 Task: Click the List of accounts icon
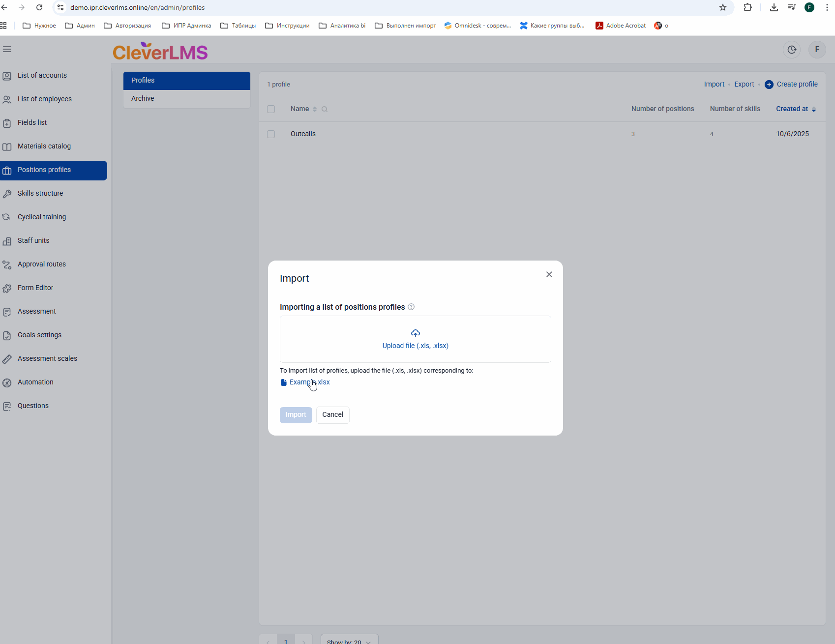7,76
